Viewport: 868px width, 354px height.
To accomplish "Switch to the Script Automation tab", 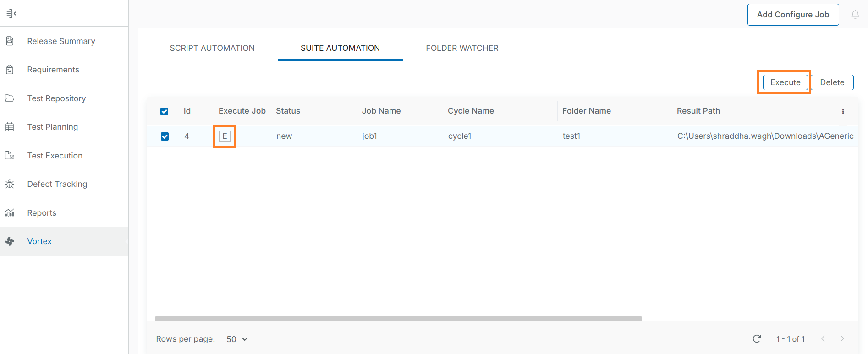I will click(x=212, y=48).
